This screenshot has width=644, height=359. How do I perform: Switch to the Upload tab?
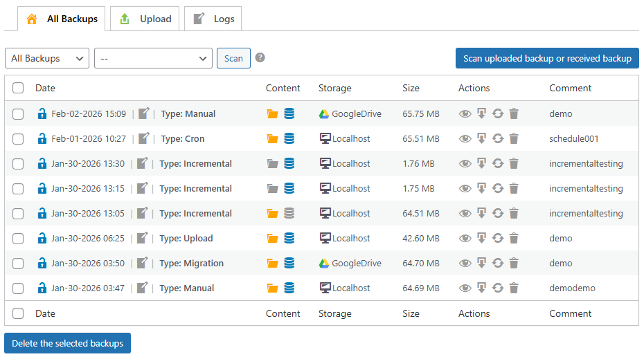coord(145,19)
